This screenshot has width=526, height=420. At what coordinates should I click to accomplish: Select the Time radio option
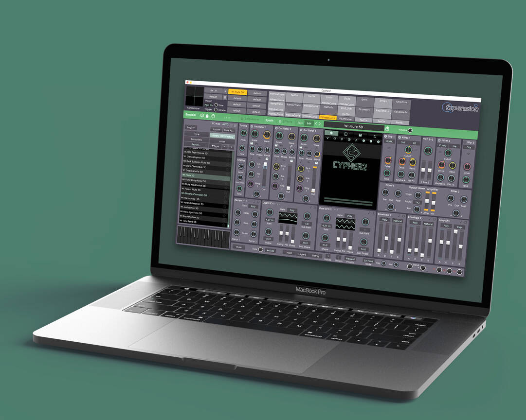(216, 105)
